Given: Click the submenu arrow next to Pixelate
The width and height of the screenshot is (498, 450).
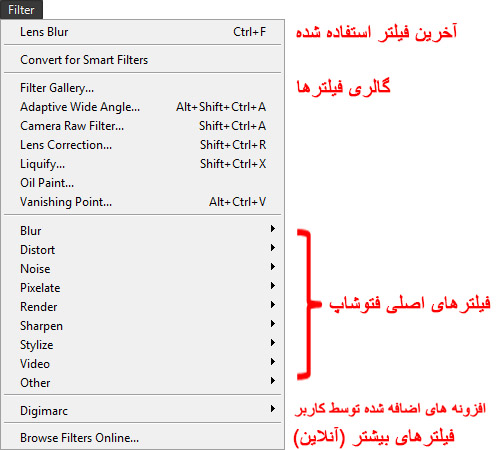Looking at the screenshot, I should 273,285.
